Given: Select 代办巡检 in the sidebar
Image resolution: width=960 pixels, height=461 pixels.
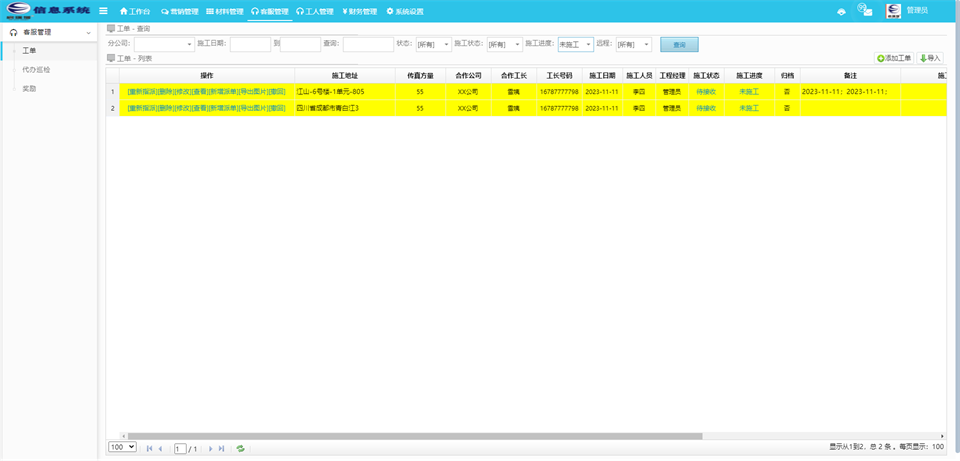Looking at the screenshot, I should tap(36, 70).
